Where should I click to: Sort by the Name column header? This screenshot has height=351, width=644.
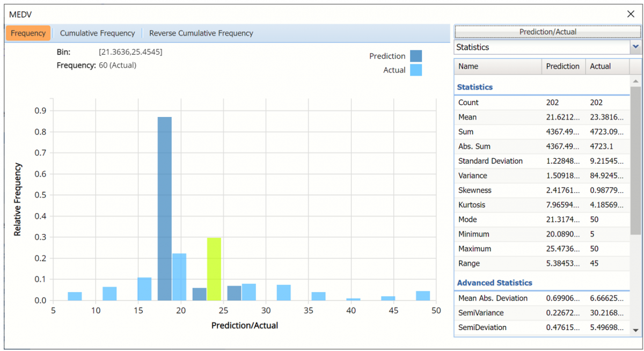[x=497, y=67]
